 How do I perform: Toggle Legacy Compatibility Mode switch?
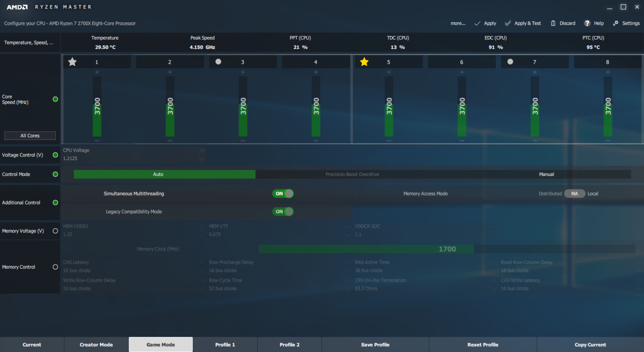coord(283,212)
